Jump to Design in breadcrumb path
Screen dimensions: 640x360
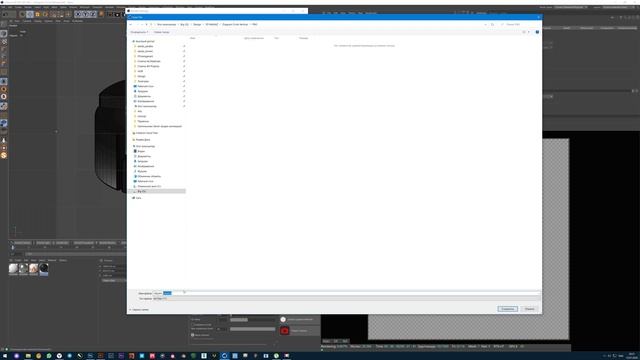[x=197, y=24]
